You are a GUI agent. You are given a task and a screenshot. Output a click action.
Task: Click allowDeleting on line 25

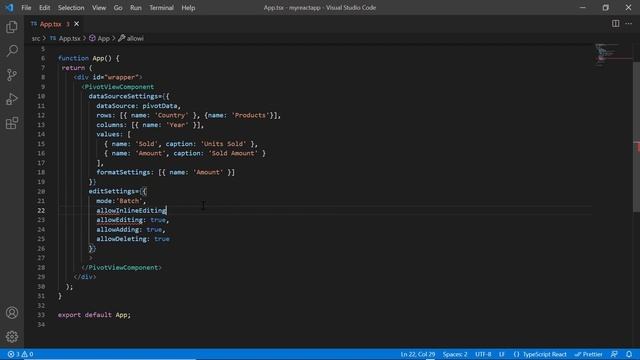click(121, 239)
